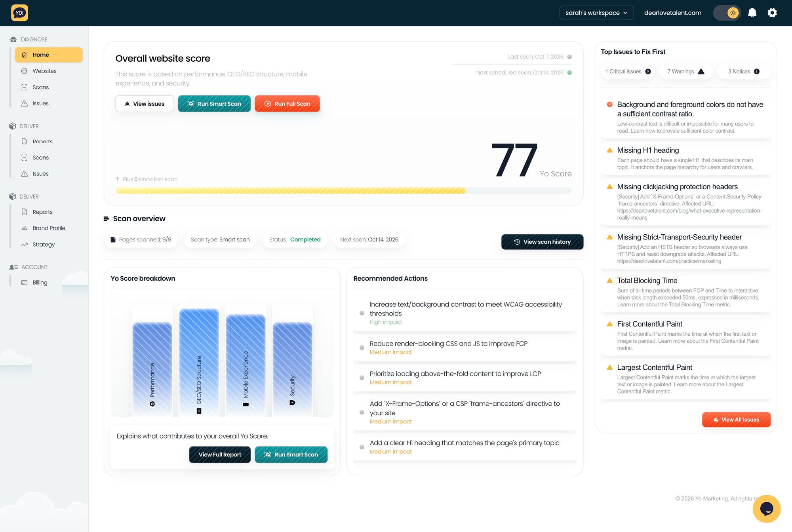
Task: Select radio for reduce render-blocking action
Action: [x=362, y=348]
